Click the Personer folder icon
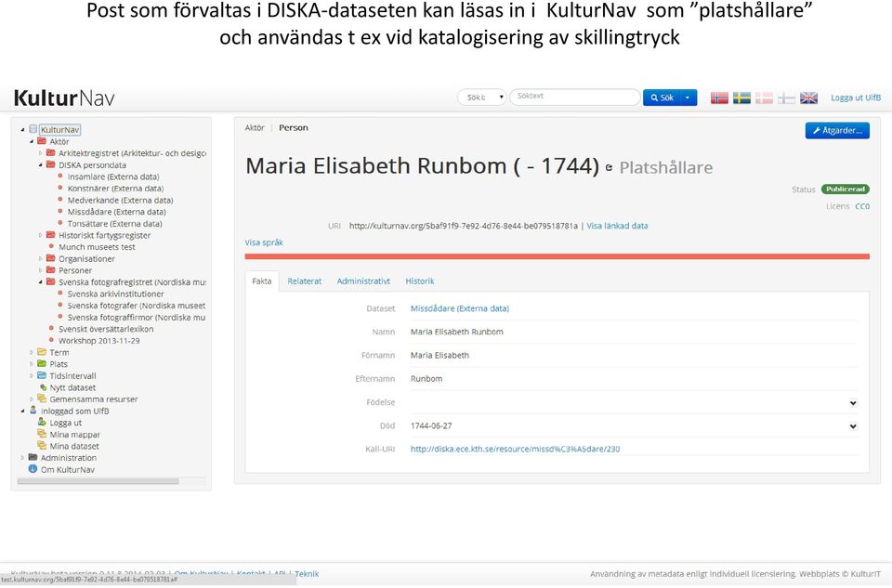Viewport: 892px width, 588px height. point(50,270)
